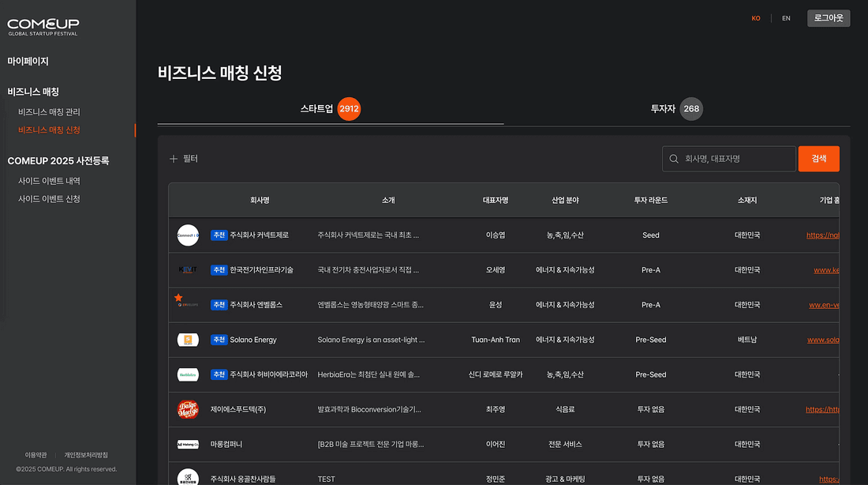Click 추천 badge on 커넥트제로 row
This screenshot has width=868, height=485.
pos(219,235)
